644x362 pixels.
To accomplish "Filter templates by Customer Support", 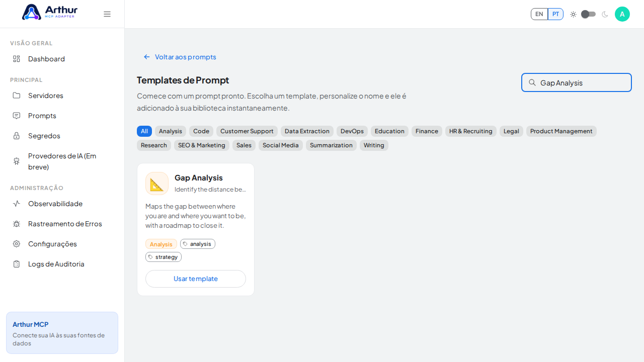I will pyautogui.click(x=247, y=131).
